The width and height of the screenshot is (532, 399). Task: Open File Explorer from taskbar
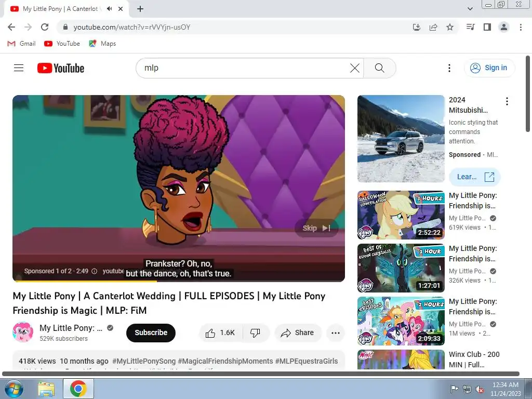(x=46, y=389)
